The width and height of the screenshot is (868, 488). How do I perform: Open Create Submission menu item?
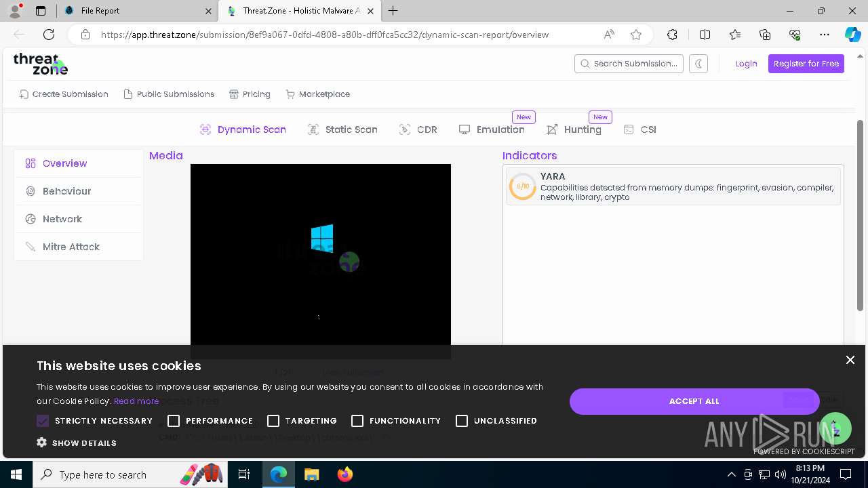click(x=64, y=94)
